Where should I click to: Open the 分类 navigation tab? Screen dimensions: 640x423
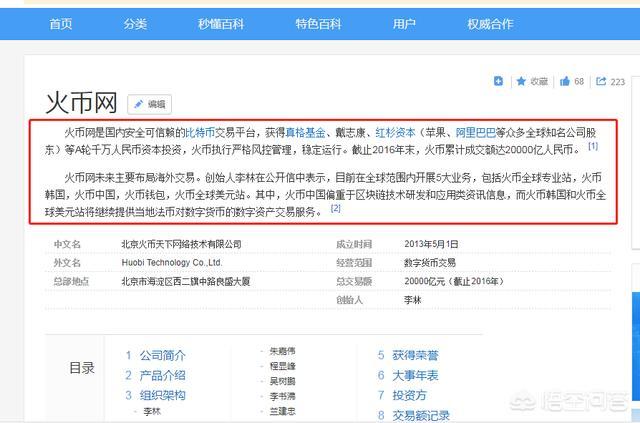click(x=136, y=23)
